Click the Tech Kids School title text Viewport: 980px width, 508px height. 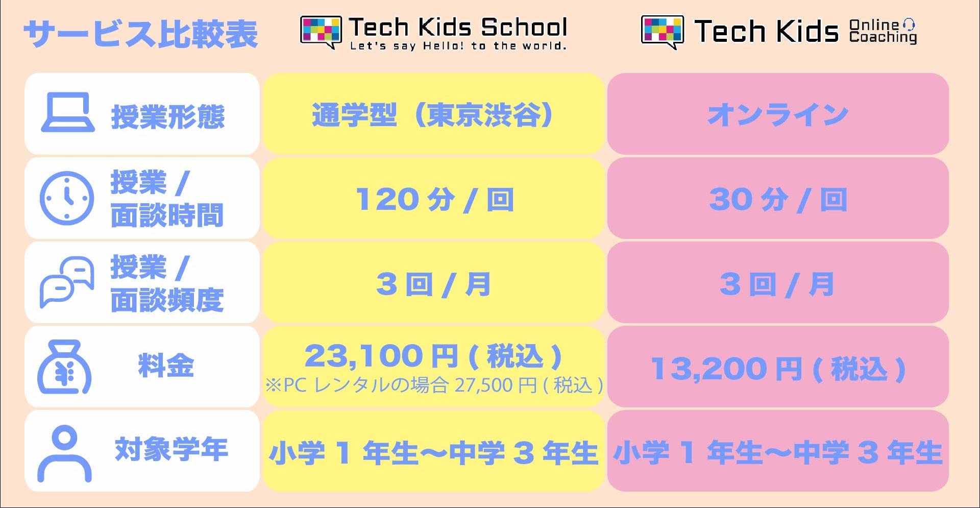458,27
